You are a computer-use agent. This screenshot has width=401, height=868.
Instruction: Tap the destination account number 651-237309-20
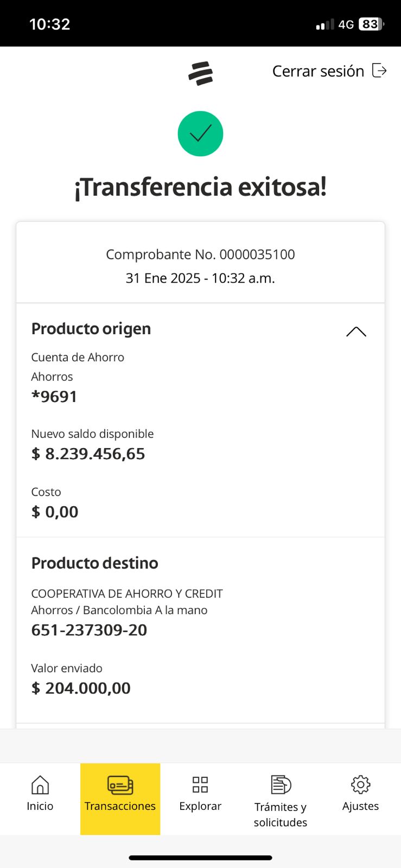pyautogui.click(x=89, y=630)
